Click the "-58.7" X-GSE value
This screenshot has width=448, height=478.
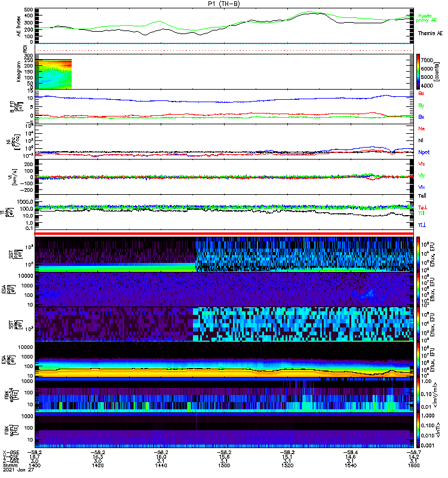413,452
